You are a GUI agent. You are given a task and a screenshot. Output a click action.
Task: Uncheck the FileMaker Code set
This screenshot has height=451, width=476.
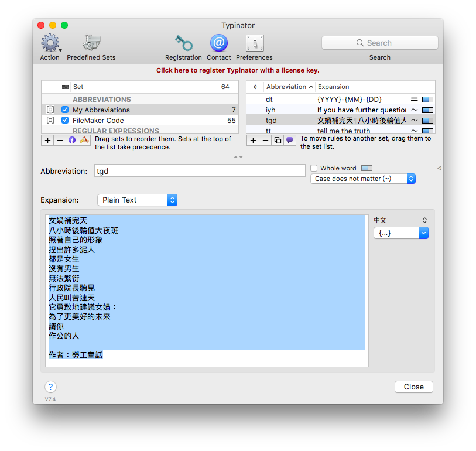pos(65,120)
